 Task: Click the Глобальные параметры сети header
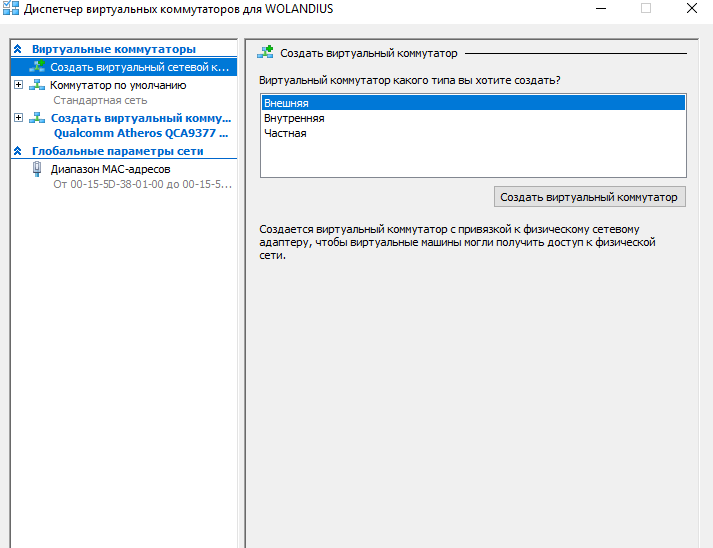click(117, 151)
